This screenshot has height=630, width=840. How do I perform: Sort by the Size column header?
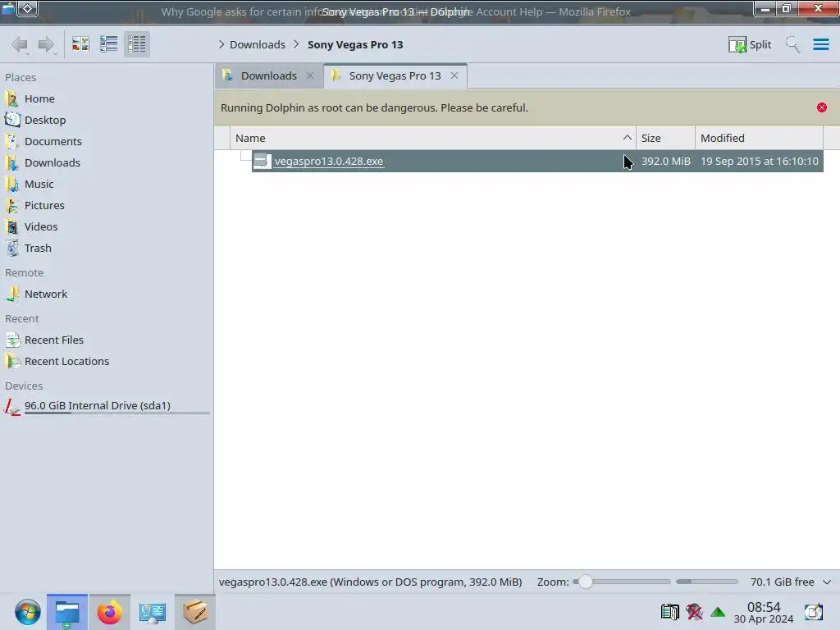[665, 138]
